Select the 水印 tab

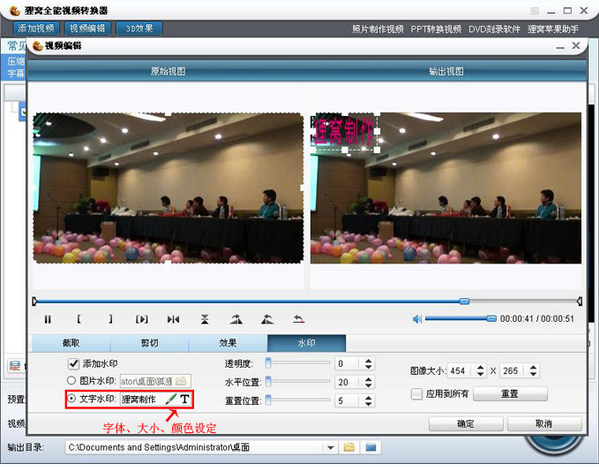307,343
